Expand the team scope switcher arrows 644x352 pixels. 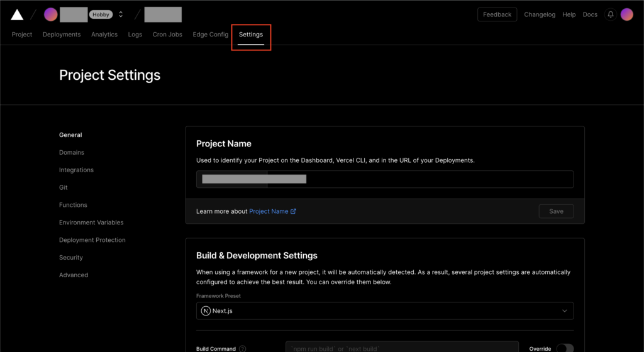pos(121,14)
